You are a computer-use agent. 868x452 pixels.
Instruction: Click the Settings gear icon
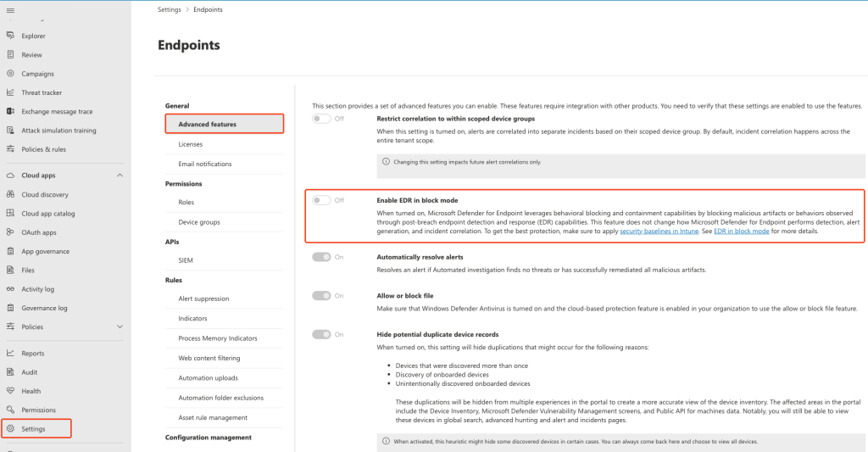(x=11, y=429)
